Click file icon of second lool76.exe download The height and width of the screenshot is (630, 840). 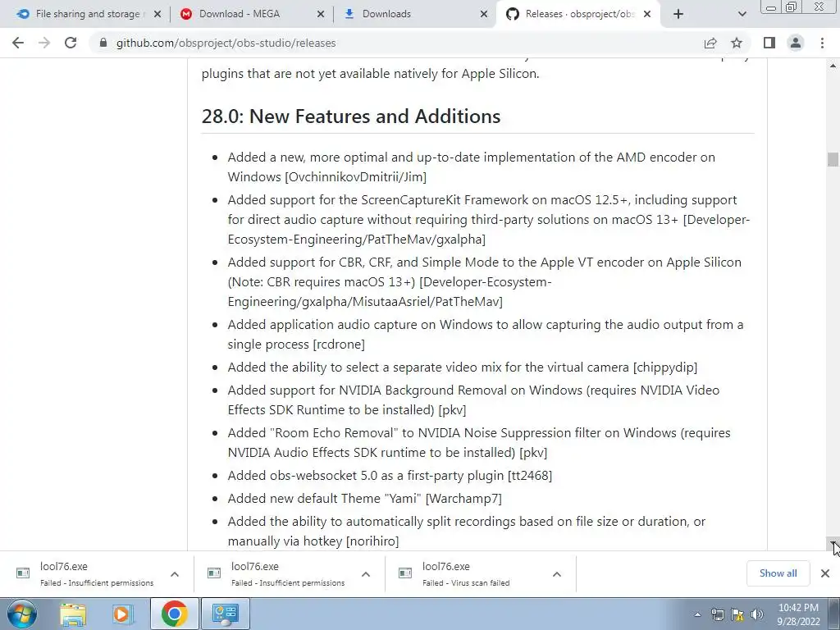[214, 573]
